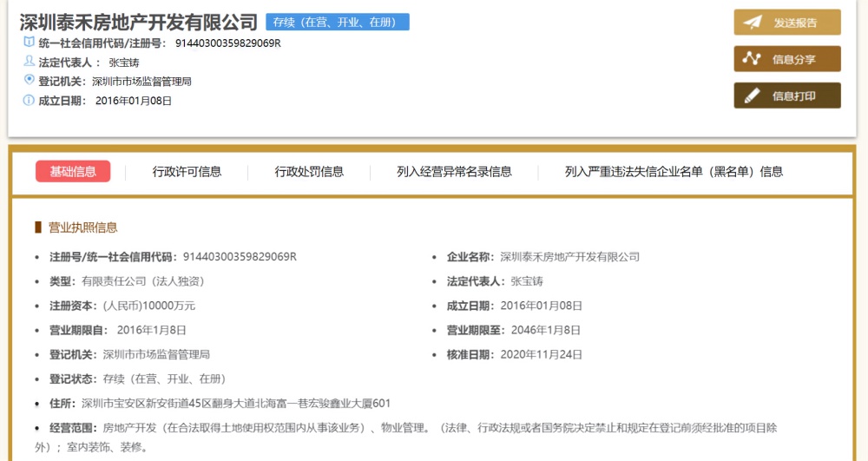Click 登记机关 value in license info

click(x=156, y=354)
